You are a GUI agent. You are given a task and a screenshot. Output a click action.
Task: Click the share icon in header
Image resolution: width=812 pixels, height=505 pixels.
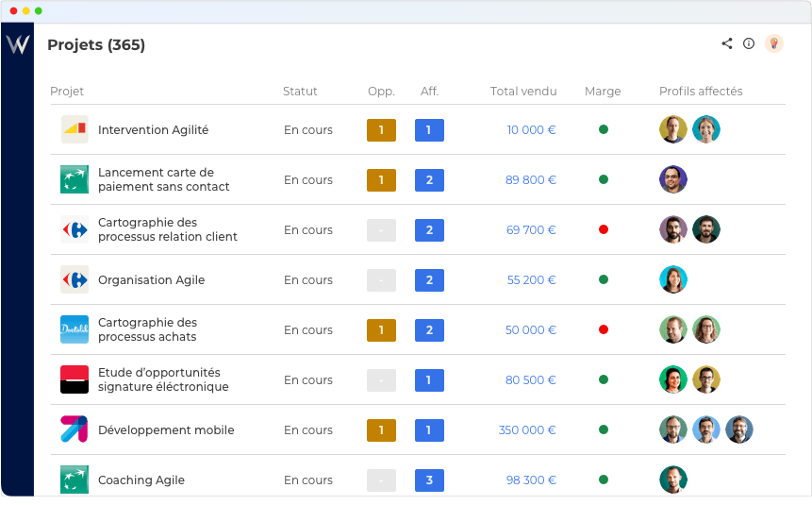(727, 43)
